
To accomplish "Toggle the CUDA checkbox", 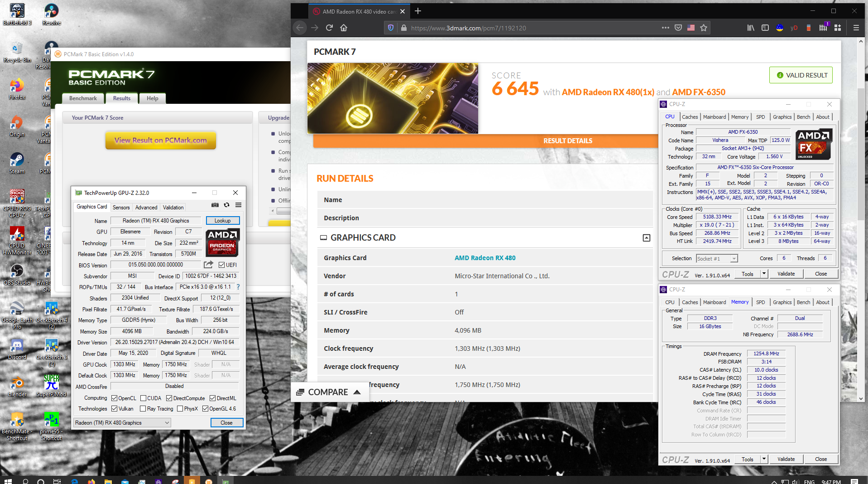I will pos(143,398).
